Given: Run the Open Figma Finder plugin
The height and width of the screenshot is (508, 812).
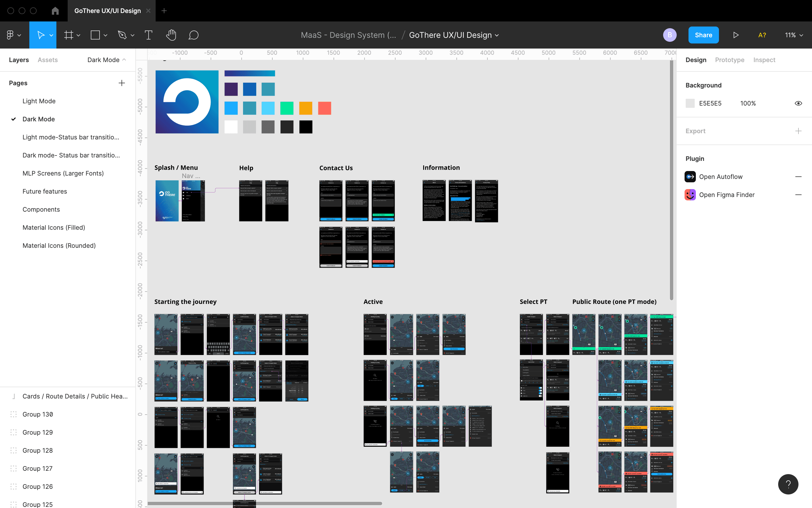Looking at the screenshot, I should [727, 195].
